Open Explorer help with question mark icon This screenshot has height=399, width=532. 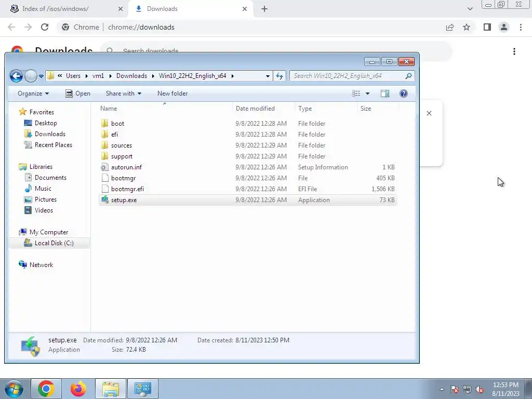click(x=403, y=94)
